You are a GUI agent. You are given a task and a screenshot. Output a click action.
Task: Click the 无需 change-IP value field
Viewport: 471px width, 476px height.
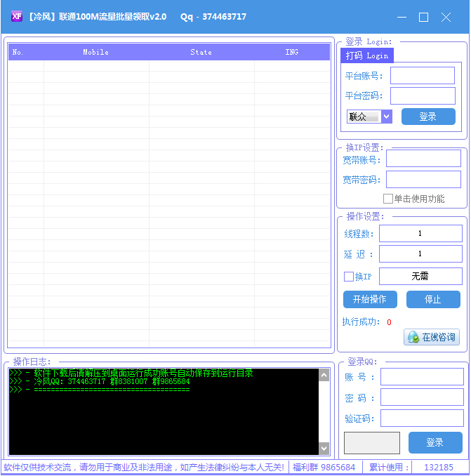(x=420, y=276)
